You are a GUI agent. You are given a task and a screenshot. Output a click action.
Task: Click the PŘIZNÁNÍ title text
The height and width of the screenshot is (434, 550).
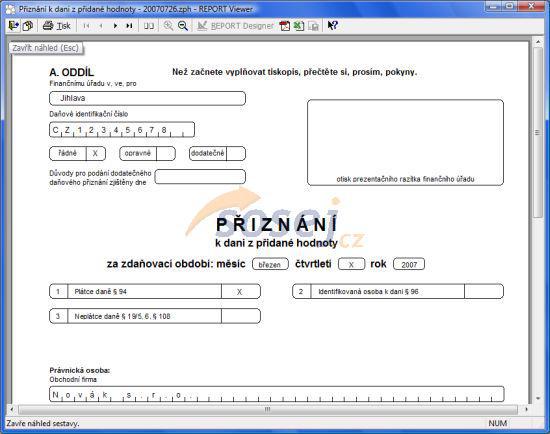277,225
